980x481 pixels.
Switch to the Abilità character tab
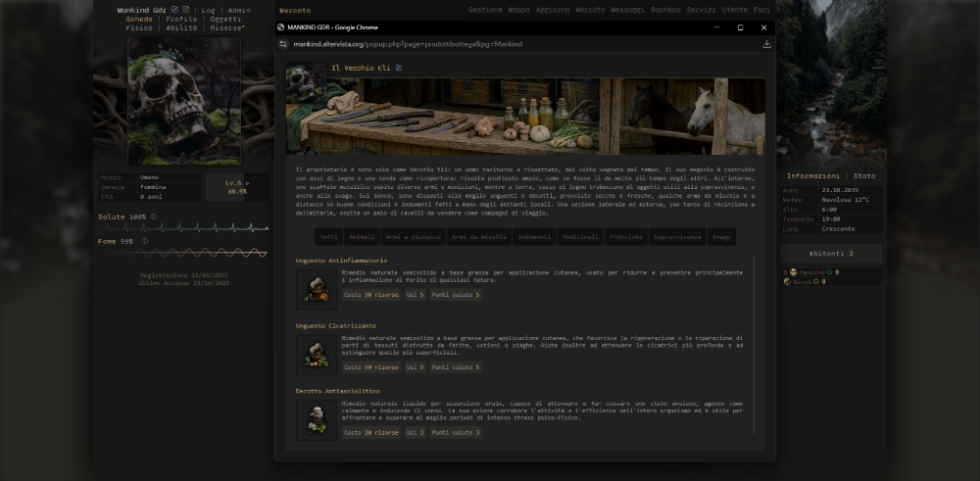181,28
